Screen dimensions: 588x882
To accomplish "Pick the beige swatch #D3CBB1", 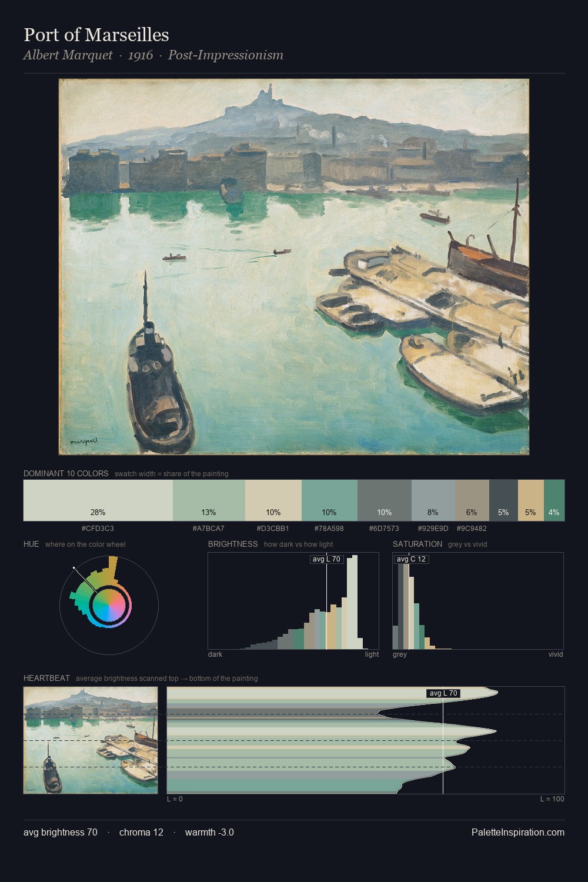I will [273, 500].
